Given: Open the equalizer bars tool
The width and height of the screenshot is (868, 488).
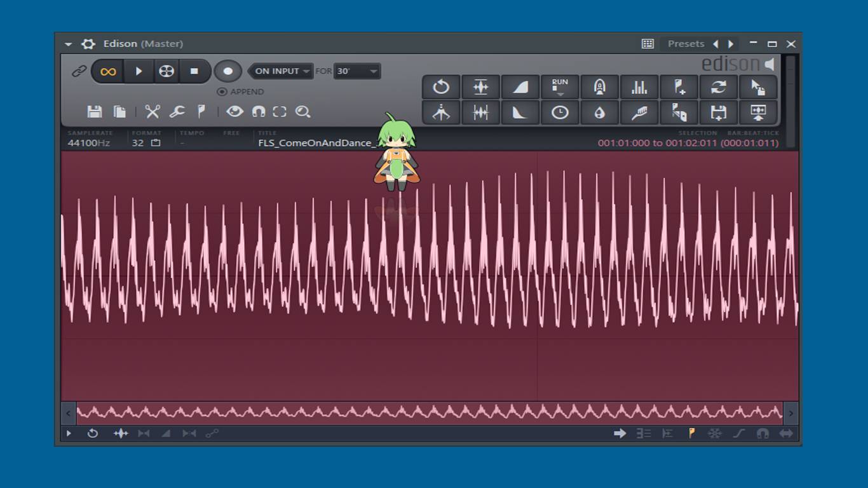Looking at the screenshot, I should (x=639, y=87).
